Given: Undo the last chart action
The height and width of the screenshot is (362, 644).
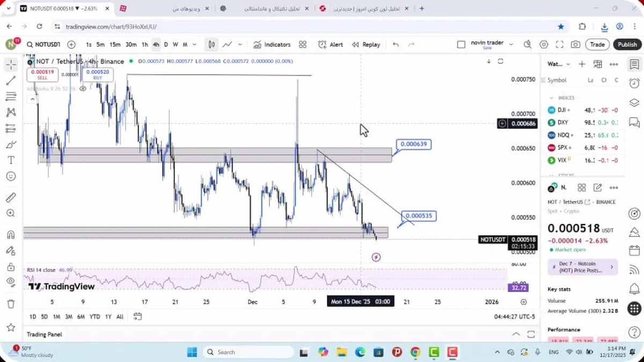Looking at the screenshot, I should (x=396, y=45).
